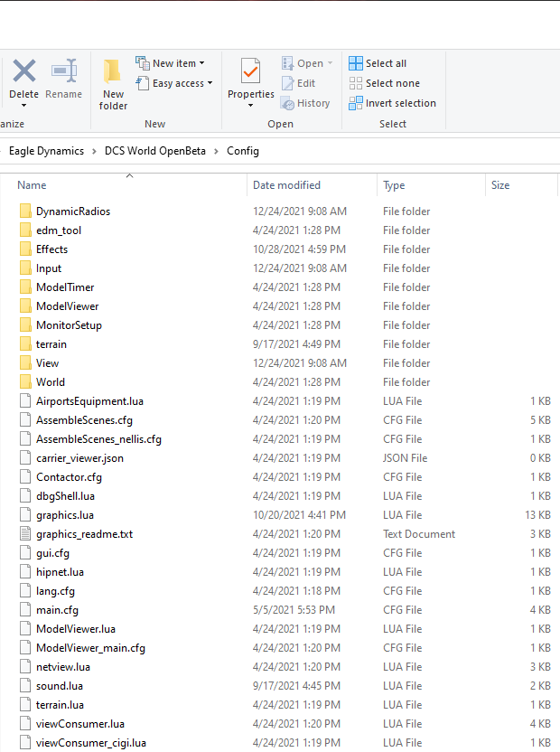
Task: Click 13 KB size of graphics.lua
Action: [538, 515]
